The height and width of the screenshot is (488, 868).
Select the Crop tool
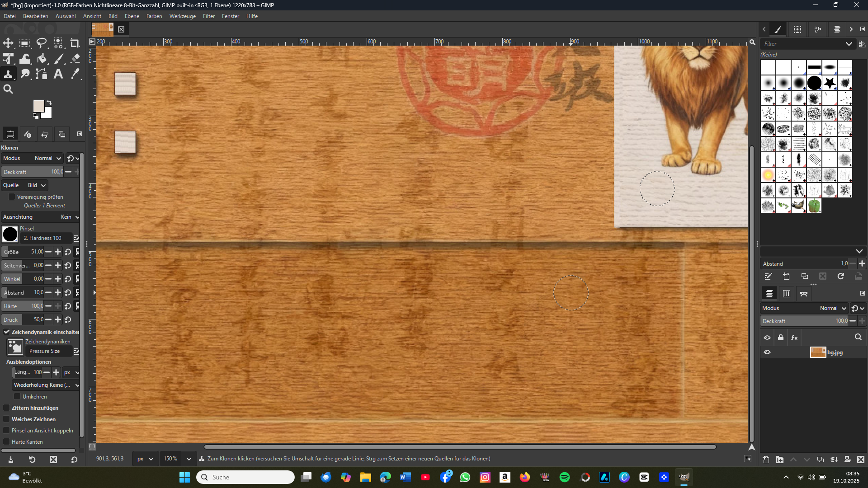[x=75, y=43]
